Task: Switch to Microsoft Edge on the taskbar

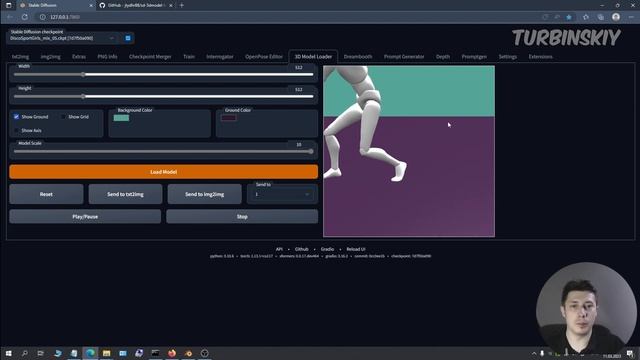Action: 90,353
